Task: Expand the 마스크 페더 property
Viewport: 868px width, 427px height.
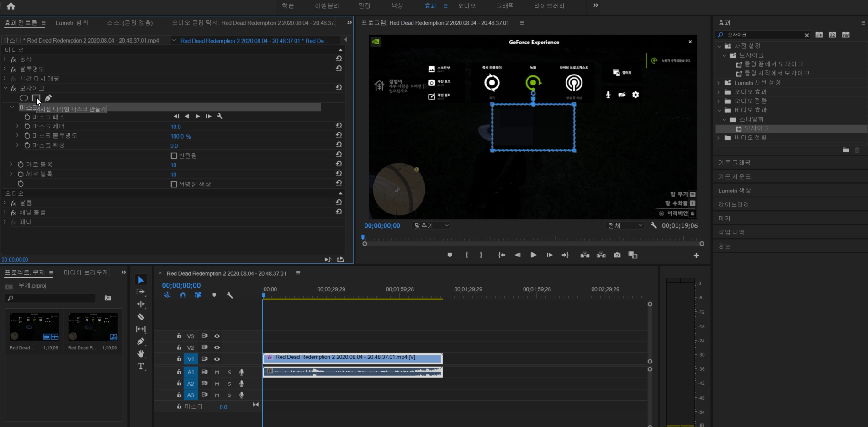Action: [17, 126]
